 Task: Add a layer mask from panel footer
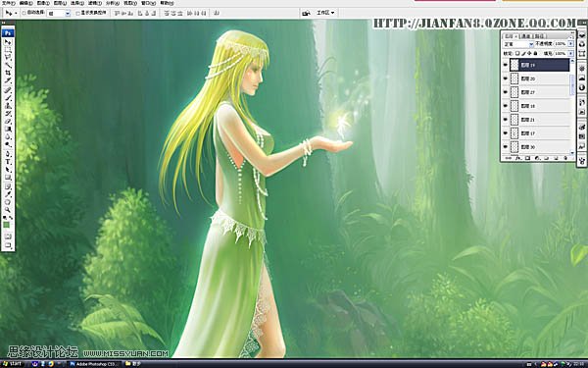point(527,158)
